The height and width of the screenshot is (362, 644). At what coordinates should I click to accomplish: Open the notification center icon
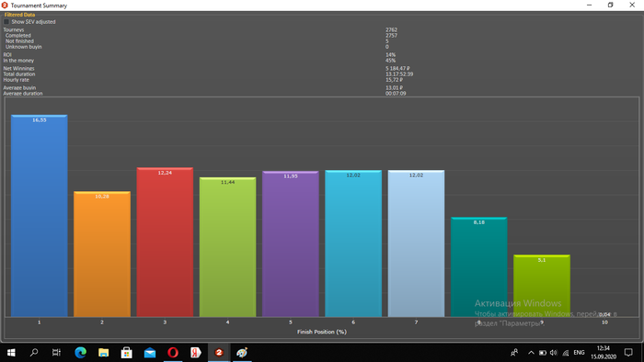(628, 353)
